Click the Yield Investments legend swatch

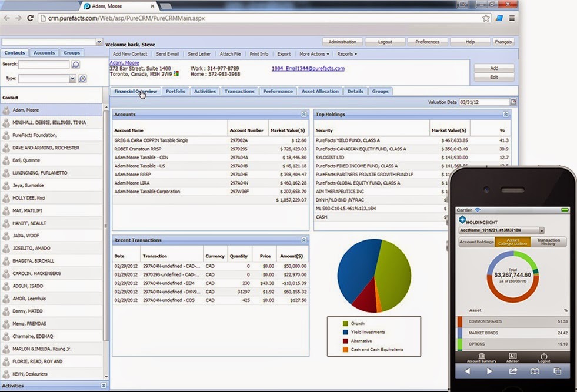click(x=345, y=332)
